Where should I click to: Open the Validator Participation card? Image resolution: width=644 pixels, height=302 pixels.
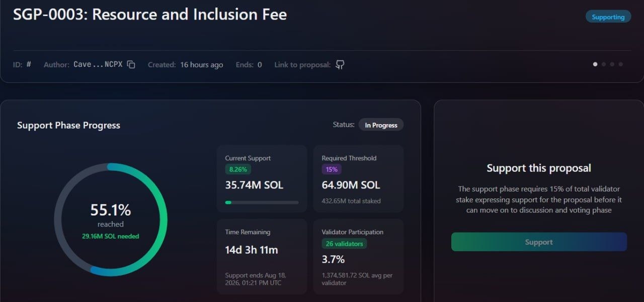coord(358,256)
